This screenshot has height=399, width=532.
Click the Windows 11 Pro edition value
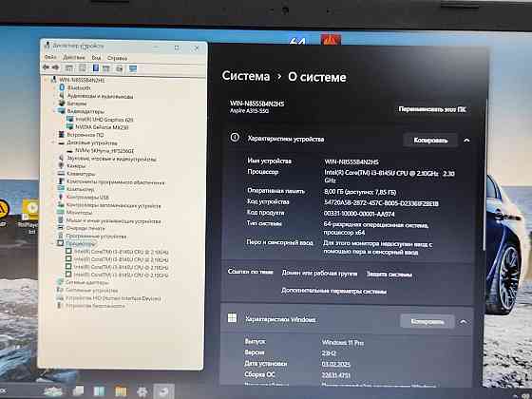click(x=342, y=342)
